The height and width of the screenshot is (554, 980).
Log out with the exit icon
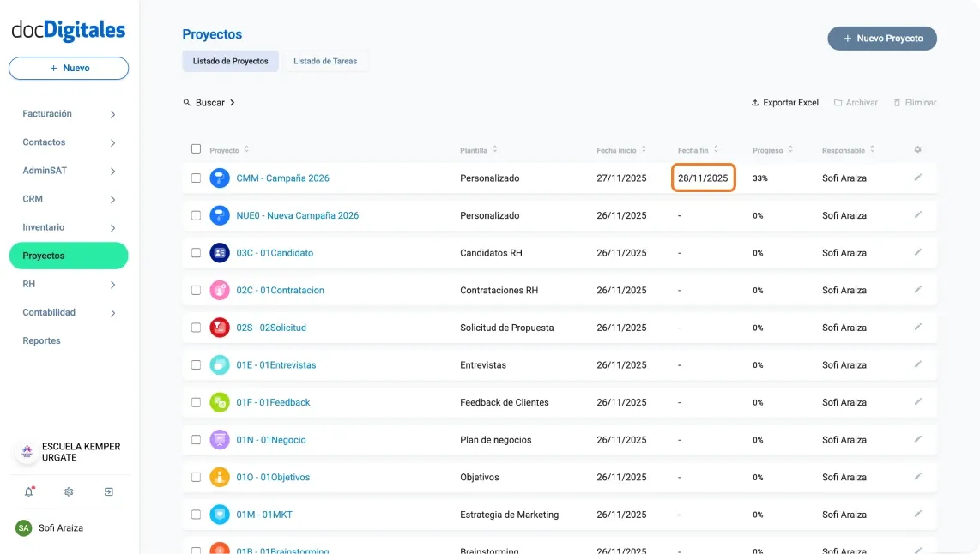108,491
